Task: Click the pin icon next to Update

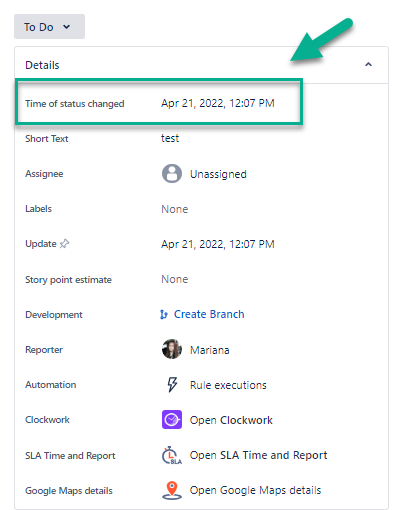Action: (64, 244)
